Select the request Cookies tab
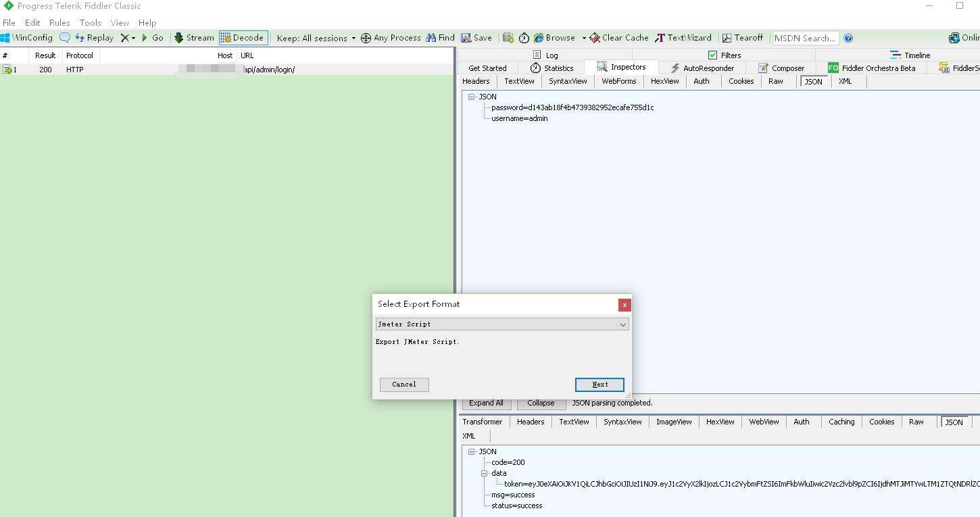980x517 pixels. pyautogui.click(x=741, y=81)
